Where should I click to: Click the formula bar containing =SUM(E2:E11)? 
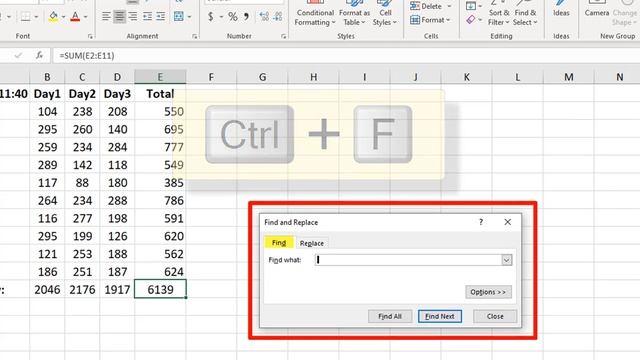(x=346, y=56)
